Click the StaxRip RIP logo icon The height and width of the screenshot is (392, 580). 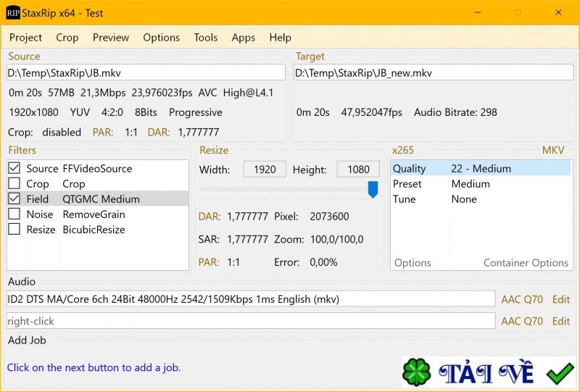pos(13,13)
